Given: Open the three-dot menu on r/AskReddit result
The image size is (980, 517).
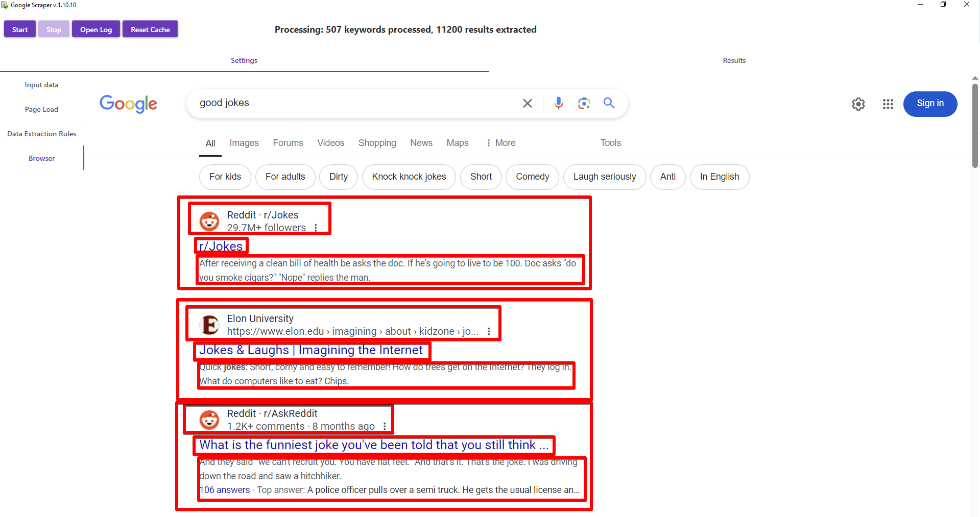Looking at the screenshot, I should pyautogui.click(x=385, y=426).
